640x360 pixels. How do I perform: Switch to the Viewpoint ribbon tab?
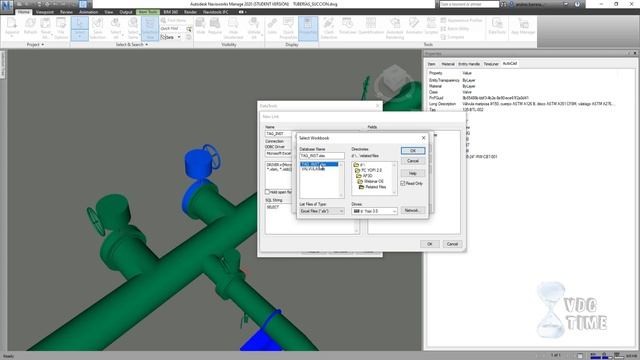pos(44,12)
